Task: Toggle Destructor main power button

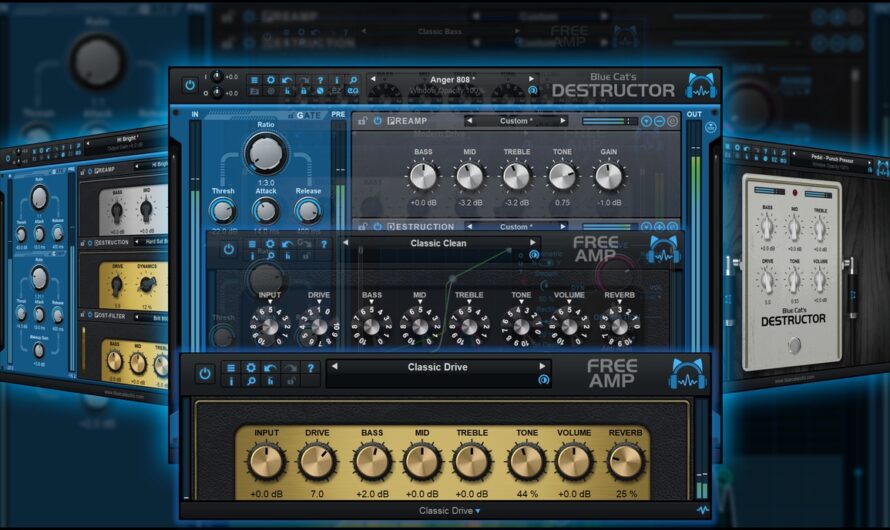Action: [190, 85]
